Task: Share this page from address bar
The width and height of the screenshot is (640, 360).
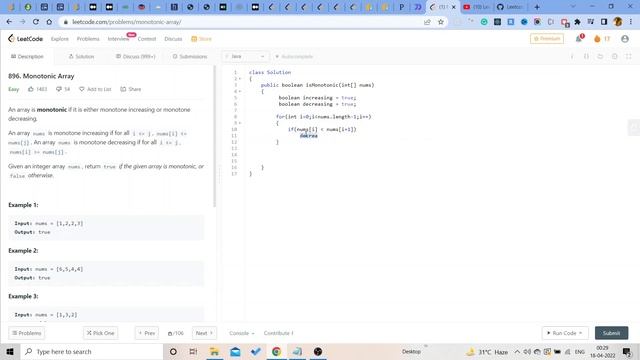Action: pos(427,22)
